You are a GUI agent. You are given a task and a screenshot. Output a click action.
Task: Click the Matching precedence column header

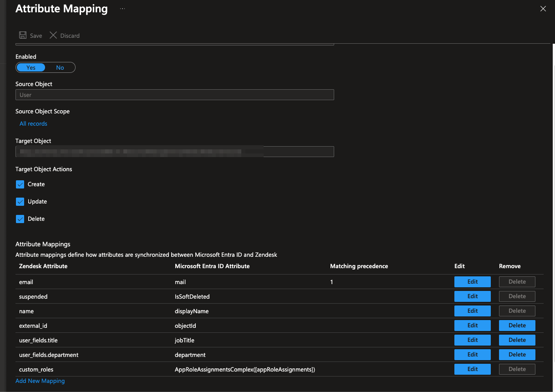[359, 266]
